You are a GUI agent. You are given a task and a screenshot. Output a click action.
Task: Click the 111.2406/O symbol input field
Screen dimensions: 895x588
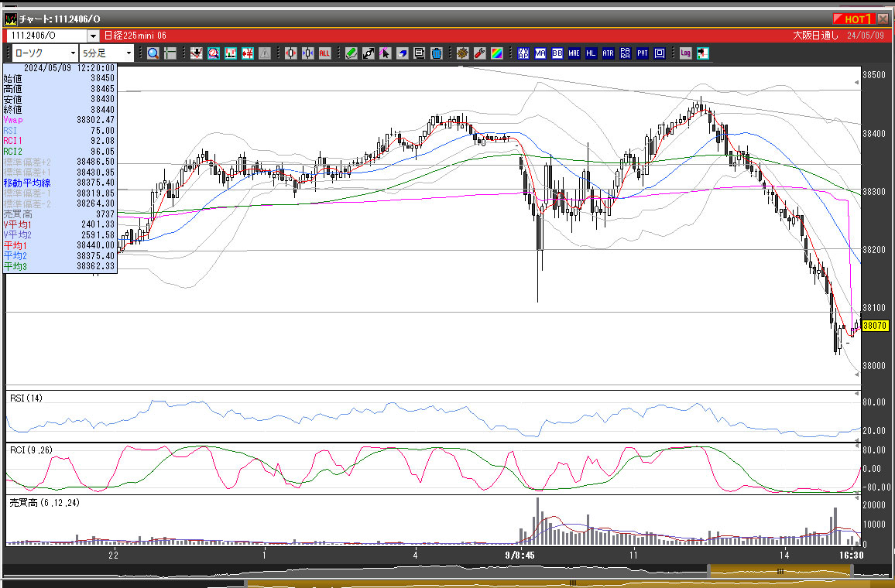pyautogui.click(x=46, y=36)
